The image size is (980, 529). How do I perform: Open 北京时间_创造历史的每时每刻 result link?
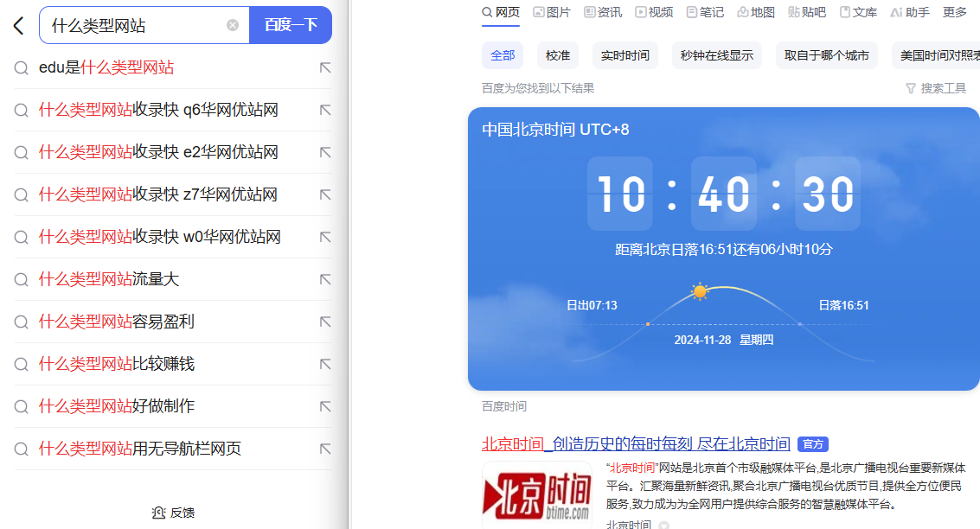(636, 444)
